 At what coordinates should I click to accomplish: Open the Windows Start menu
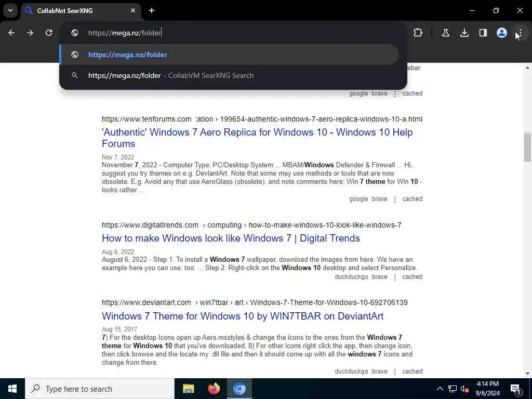point(12,389)
